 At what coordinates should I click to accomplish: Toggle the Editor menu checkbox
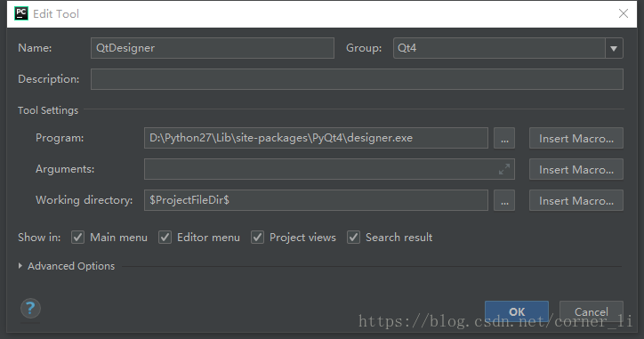click(165, 237)
